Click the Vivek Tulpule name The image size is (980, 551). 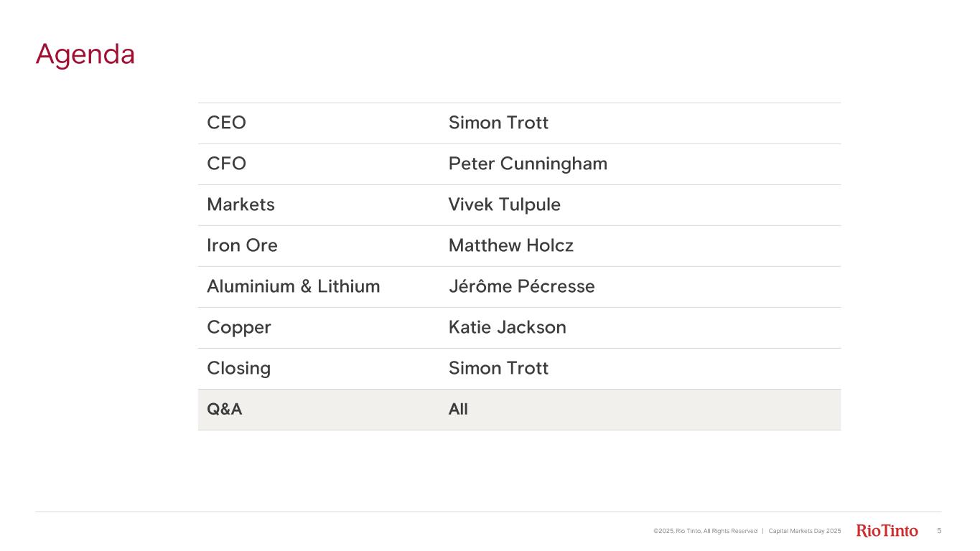click(x=504, y=204)
